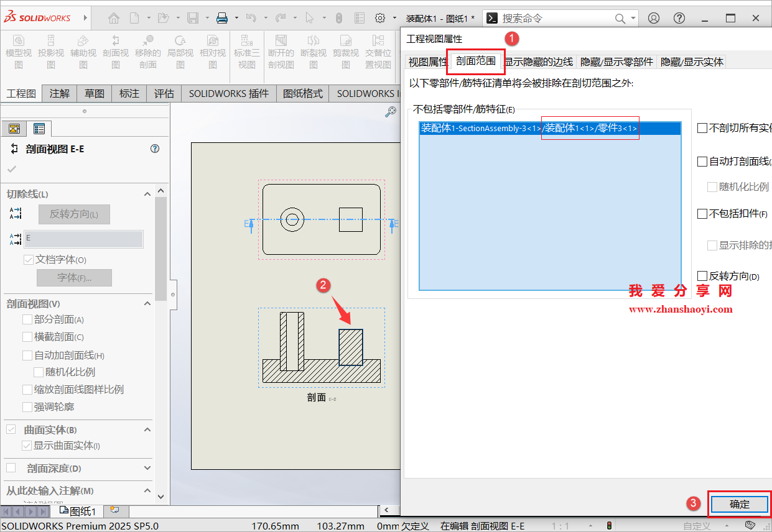Screen dimensions: 772x532
Task: Click the add sheet icon next to 图纸1
Action: (x=114, y=510)
